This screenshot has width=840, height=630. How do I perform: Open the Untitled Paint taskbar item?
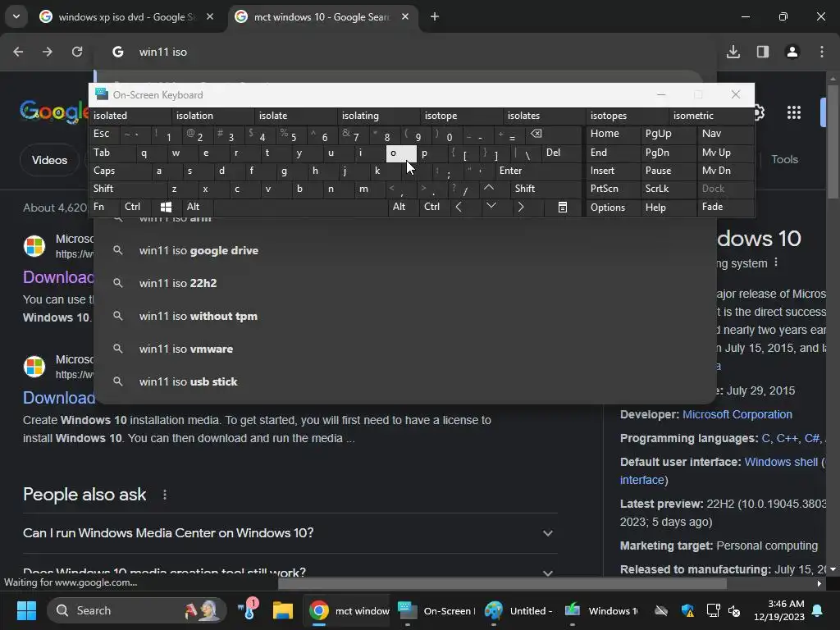coord(519,610)
